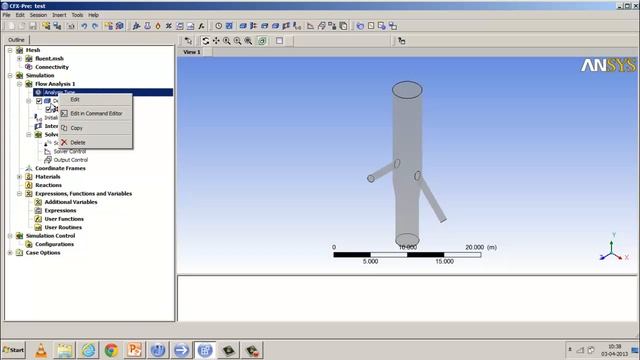640x360 pixels.
Task: Open the Session menu
Action: coord(38,15)
